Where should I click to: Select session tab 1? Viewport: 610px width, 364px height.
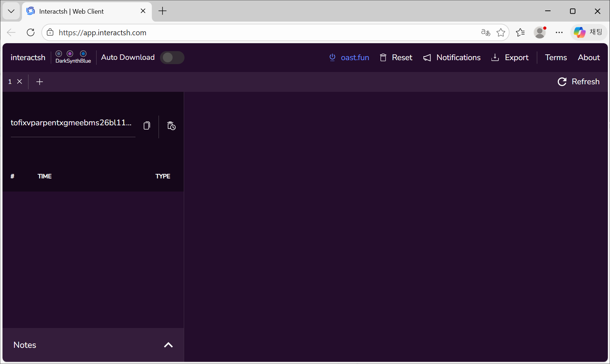pos(10,82)
